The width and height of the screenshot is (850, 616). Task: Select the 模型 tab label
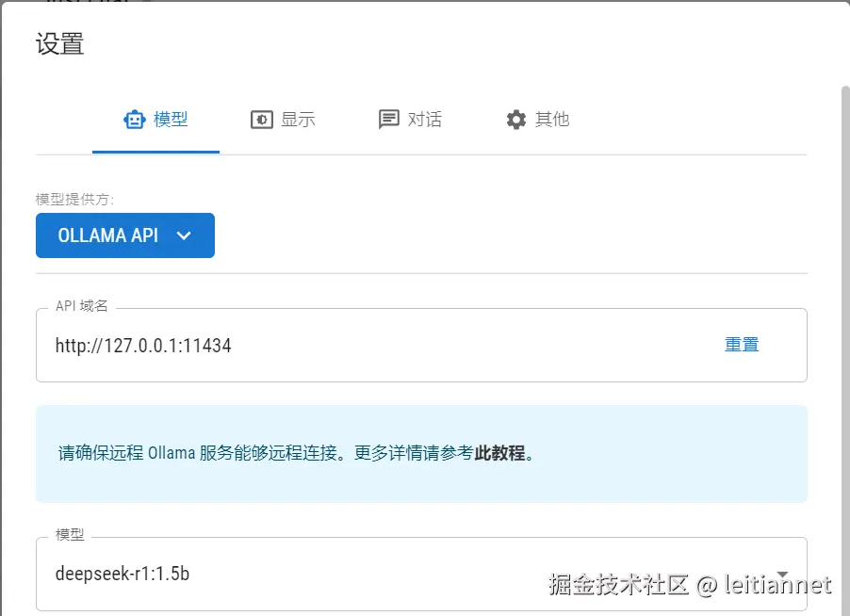[x=171, y=120]
